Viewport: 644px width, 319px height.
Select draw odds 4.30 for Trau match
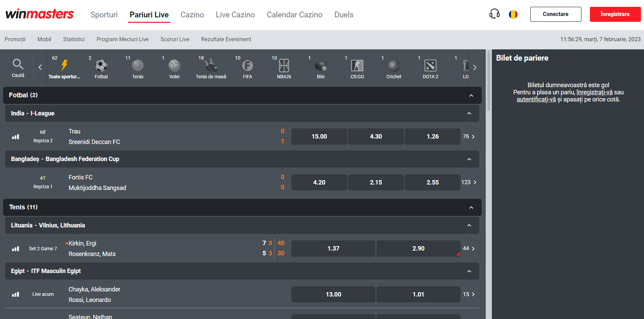(376, 137)
